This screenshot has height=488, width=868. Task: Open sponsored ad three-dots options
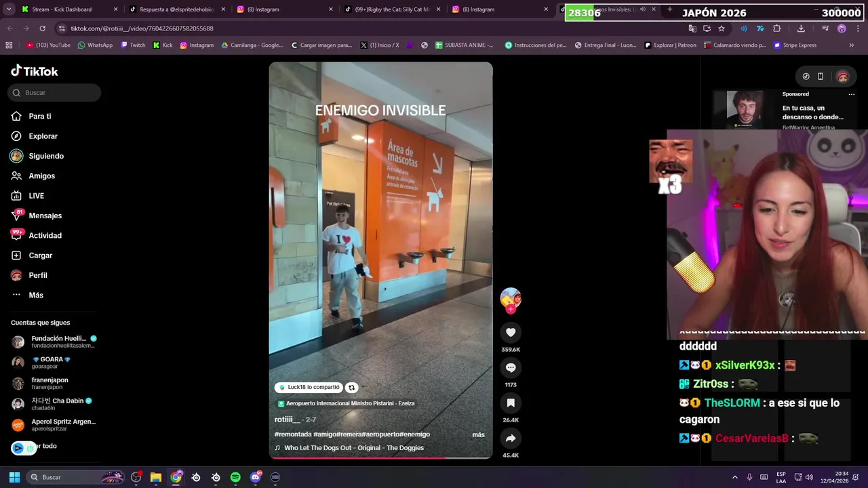pyautogui.click(x=852, y=94)
